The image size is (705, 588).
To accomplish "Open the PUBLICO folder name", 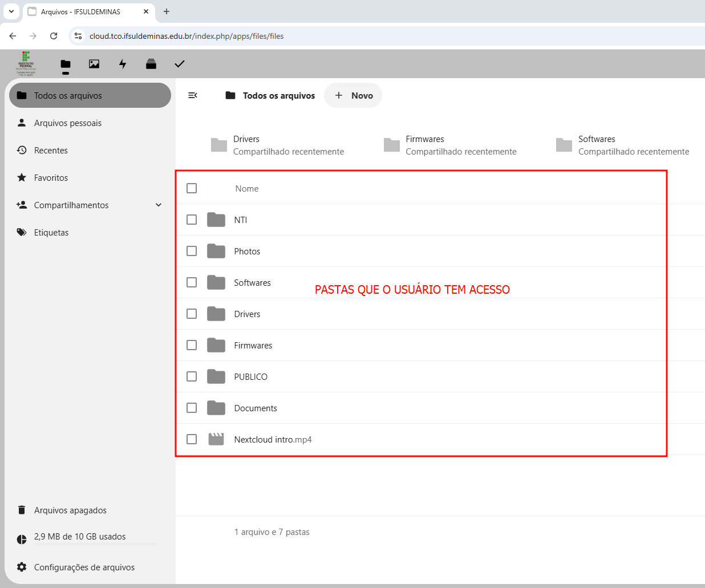I will 250,376.
